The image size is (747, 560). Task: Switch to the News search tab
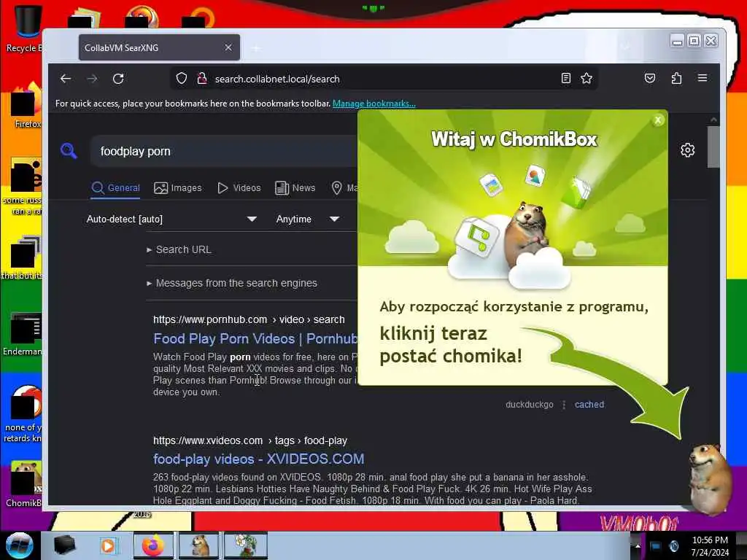295,188
